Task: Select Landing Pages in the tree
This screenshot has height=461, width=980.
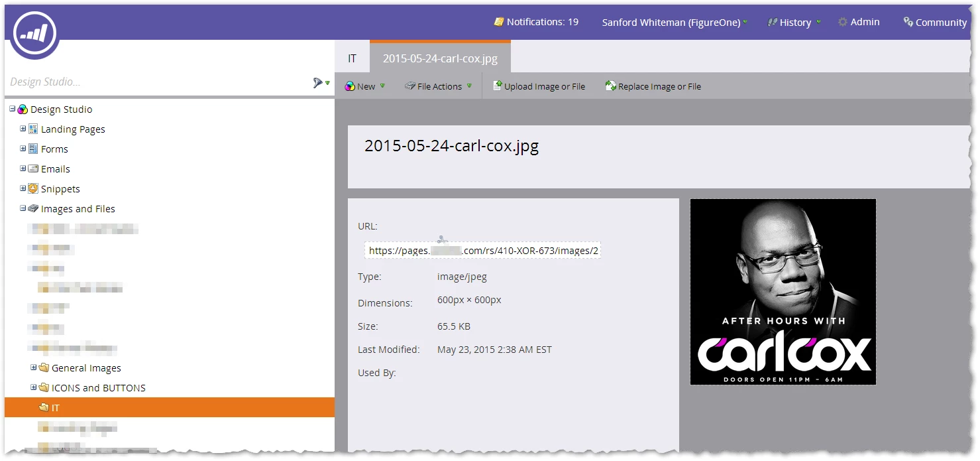Action: [73, 129]
